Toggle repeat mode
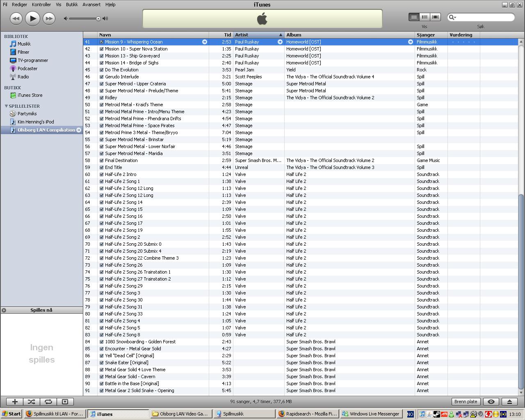The width and height of the screenshot is (525, 420). [48, 402]
